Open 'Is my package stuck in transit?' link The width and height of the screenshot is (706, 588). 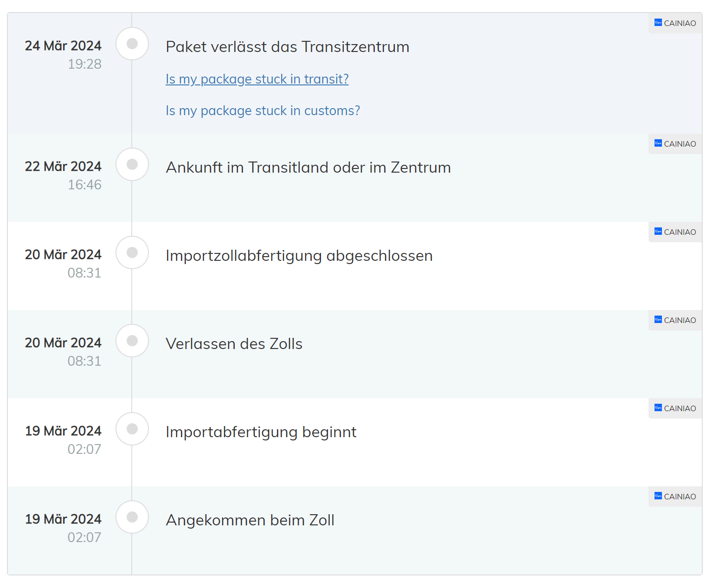tap(257, 79)
